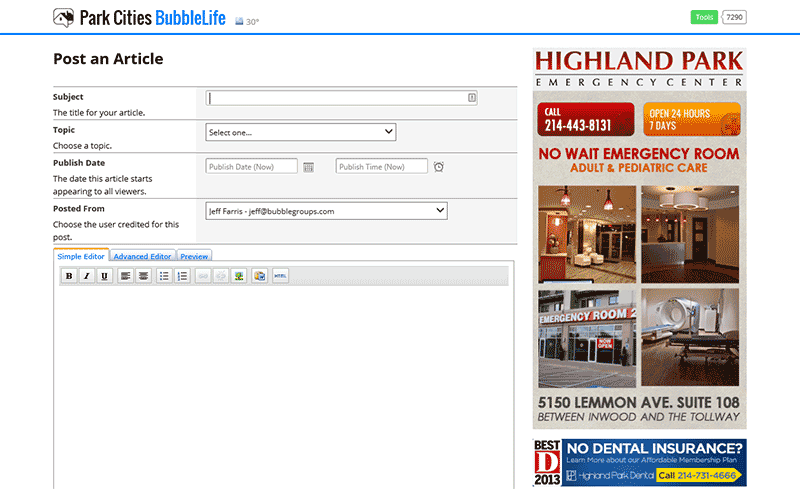Screen dimensions: 800x489
Task: Click the 7290 counter badge
Action: coord(735,17)
